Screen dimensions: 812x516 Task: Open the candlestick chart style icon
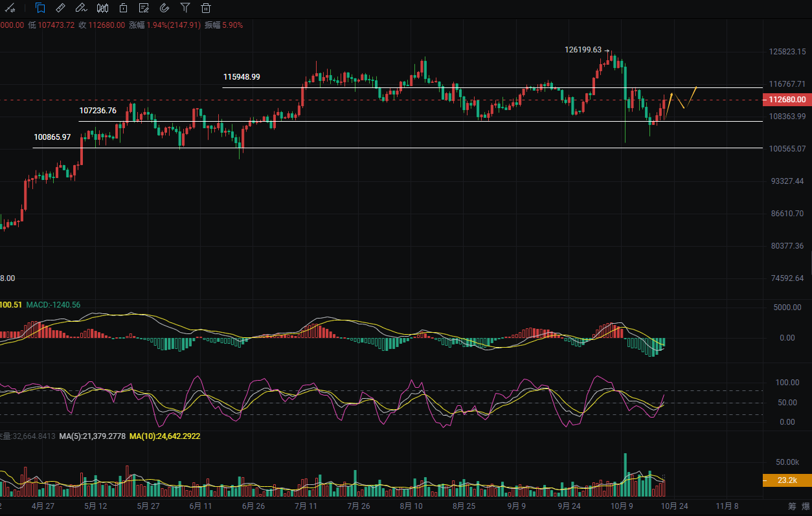tap(102, 8)
